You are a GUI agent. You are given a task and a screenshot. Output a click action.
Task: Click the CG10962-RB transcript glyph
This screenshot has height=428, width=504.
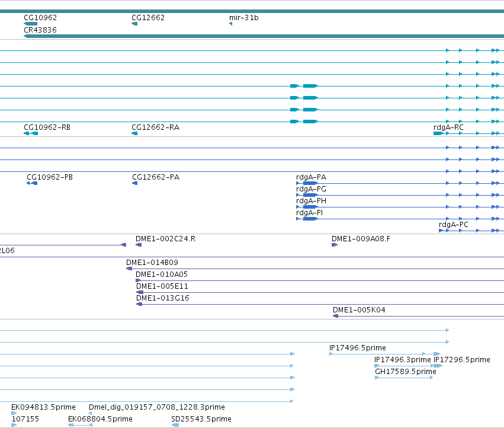pyautogui.click(x=31, y=133)
